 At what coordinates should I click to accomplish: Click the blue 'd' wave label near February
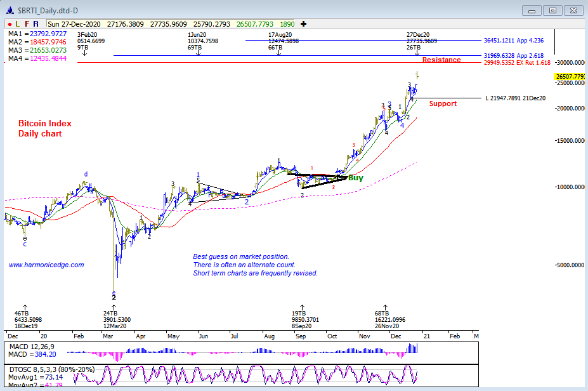pos(86,174)
